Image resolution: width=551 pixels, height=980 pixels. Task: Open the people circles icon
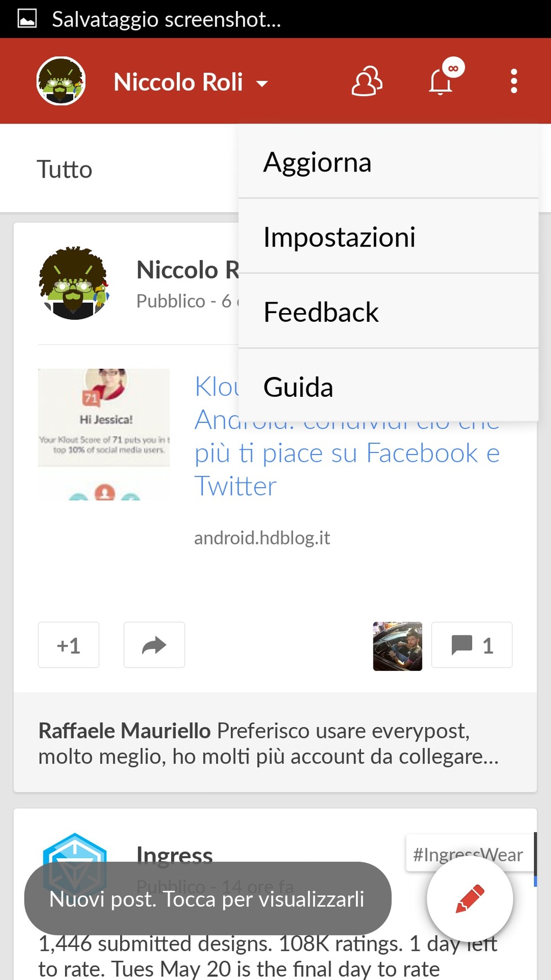coord(367,82)
